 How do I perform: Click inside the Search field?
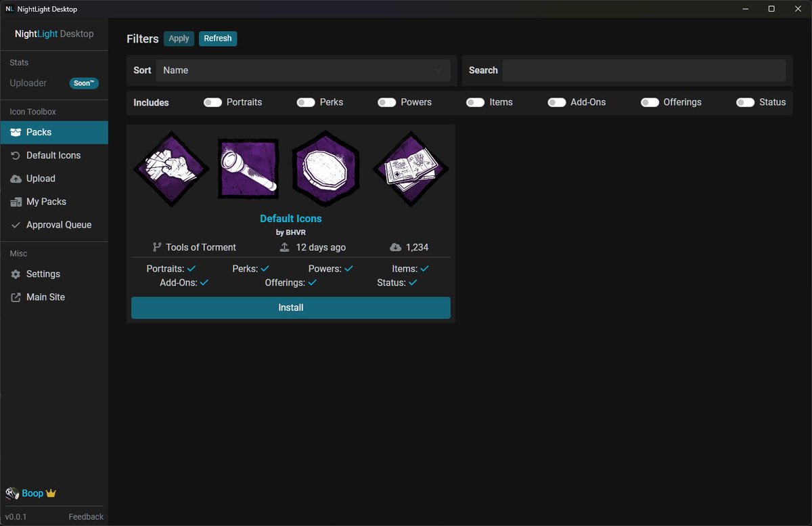click(x=643, y=70)
